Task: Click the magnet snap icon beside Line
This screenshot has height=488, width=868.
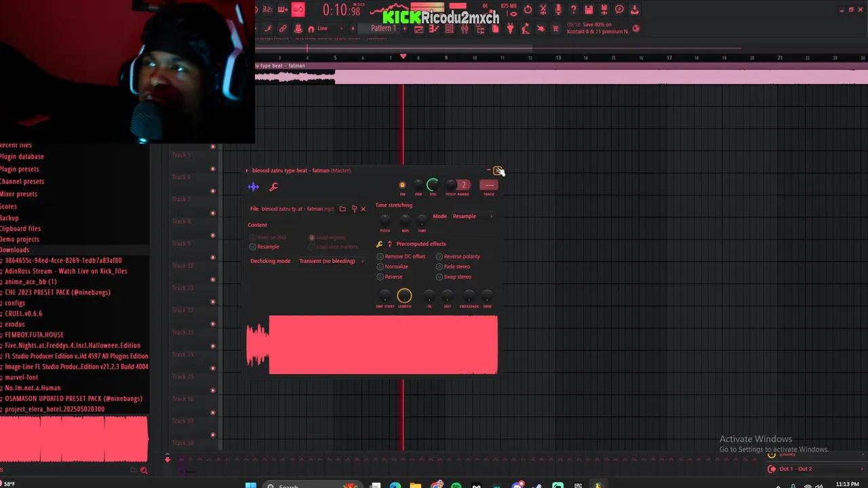Action: coord(311,29)
